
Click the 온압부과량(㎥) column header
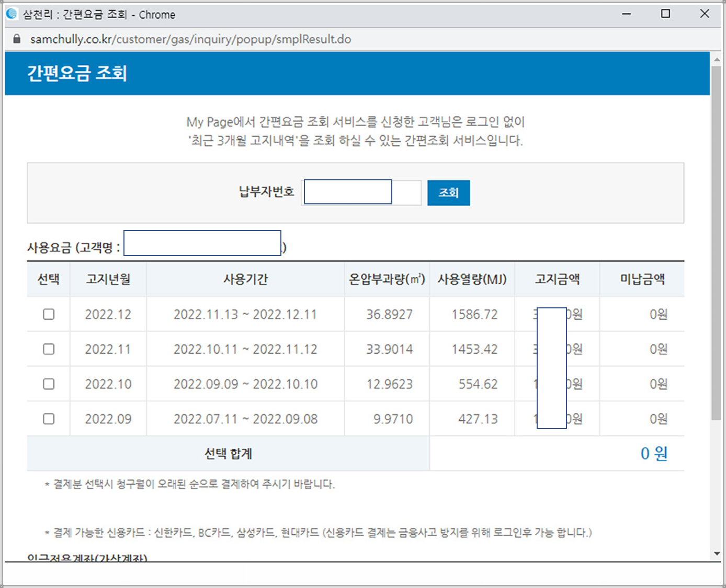point(387,279)
